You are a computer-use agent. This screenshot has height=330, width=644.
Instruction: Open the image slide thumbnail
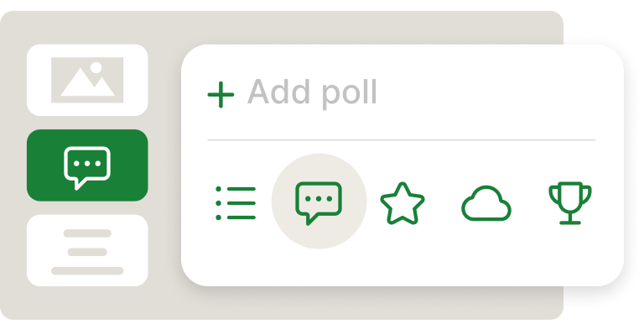pyautogui.click(x=87, y=80)
